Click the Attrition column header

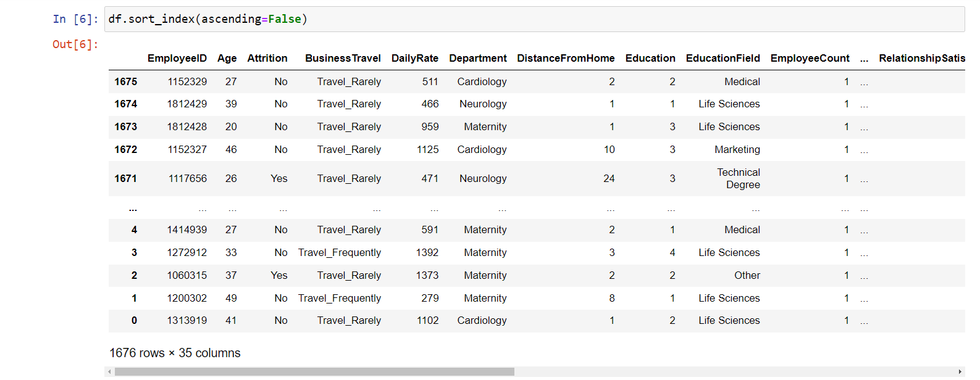coord(267,58)
